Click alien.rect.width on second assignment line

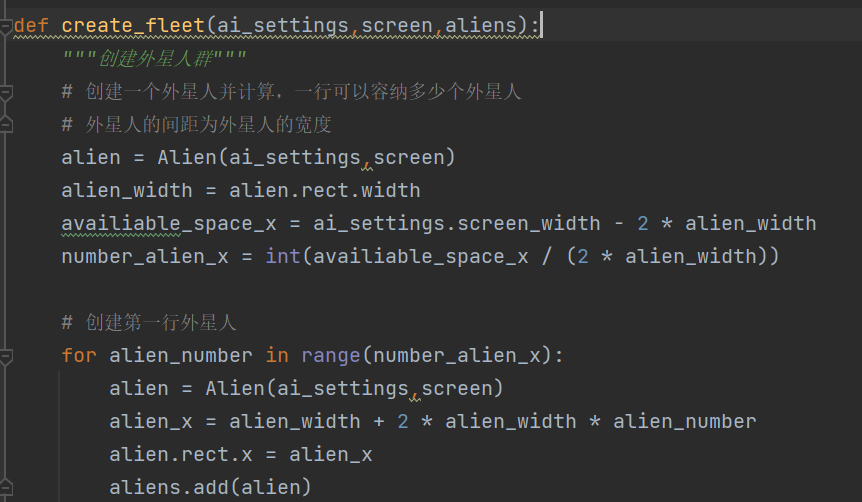coord(324,190)
